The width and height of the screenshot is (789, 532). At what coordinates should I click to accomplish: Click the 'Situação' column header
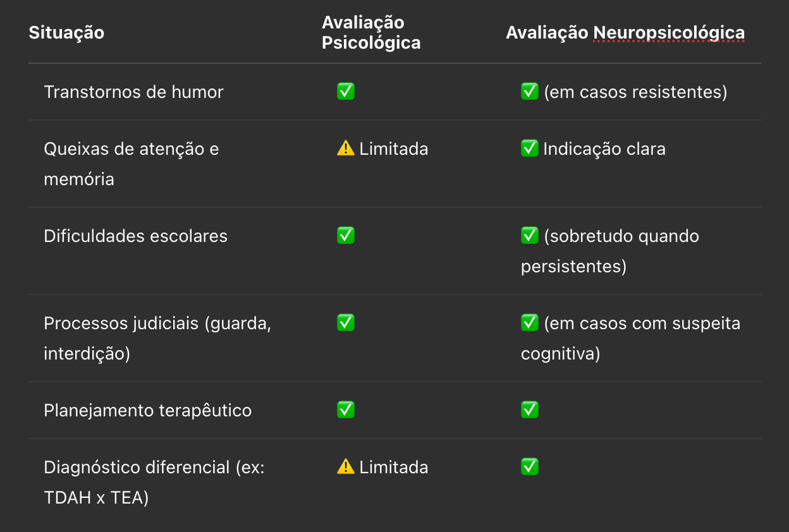66,32
